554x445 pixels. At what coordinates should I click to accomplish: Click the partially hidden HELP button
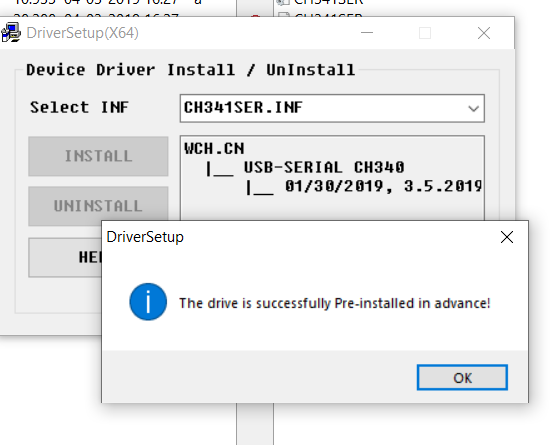tap(65, 257)
